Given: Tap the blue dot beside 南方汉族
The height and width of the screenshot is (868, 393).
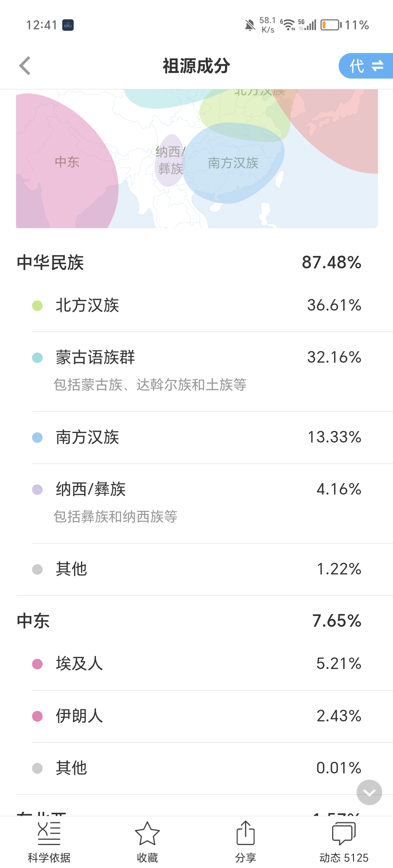Looking at the screenshot, I should tap(37, 437).
